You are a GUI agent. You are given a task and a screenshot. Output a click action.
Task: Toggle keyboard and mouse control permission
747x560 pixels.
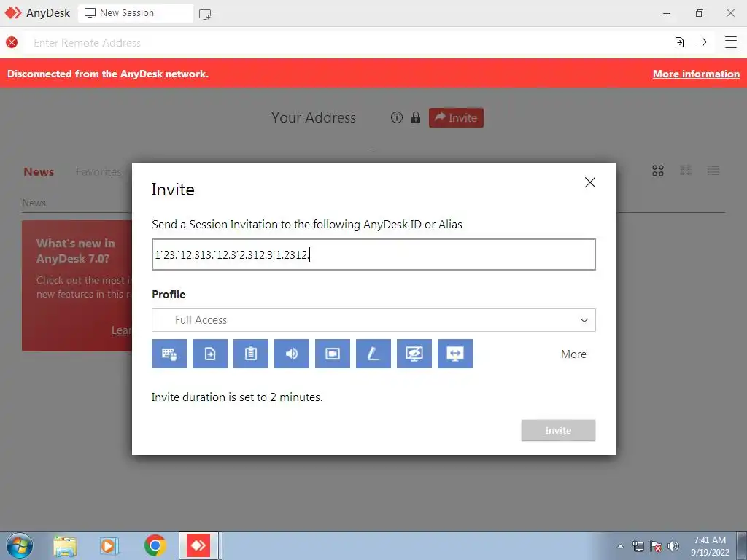[169, 354]
